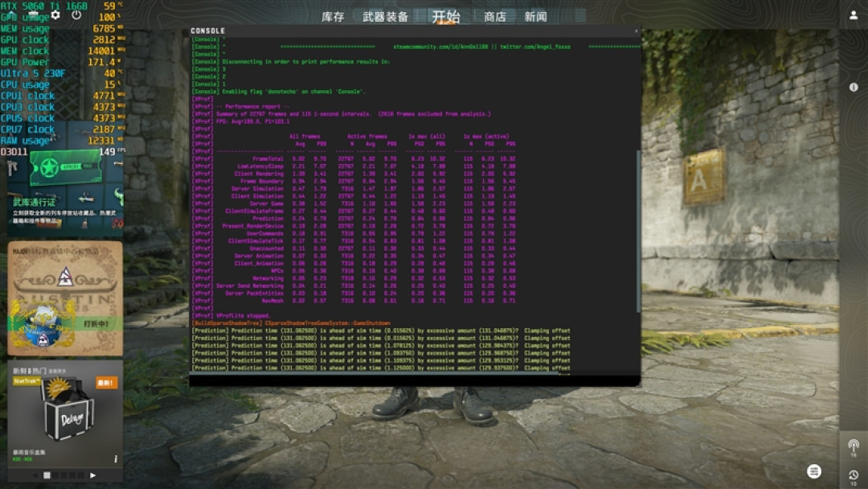Open the settings gear icon
868x489 pixels.
pyautogui.click(x=55, y=15)
